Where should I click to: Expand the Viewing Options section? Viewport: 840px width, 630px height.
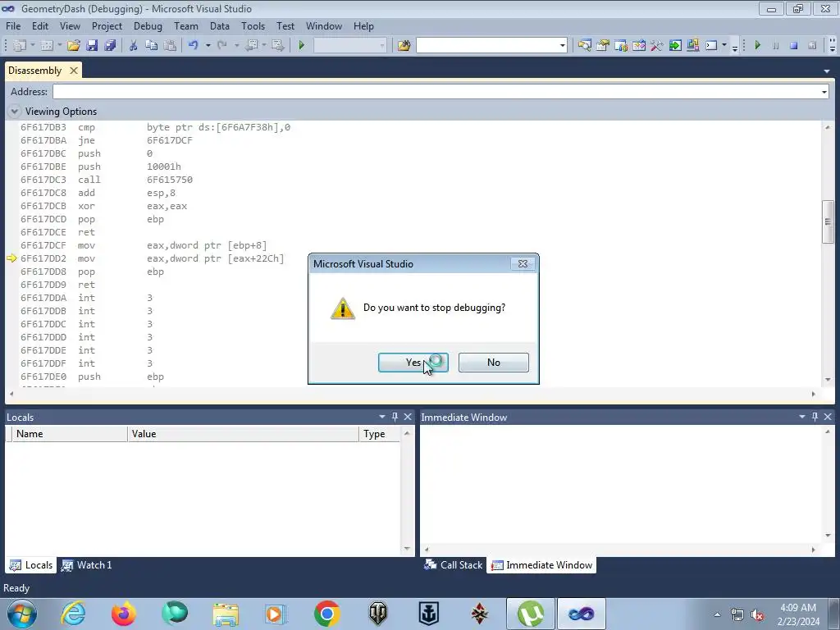click(15, 112)
